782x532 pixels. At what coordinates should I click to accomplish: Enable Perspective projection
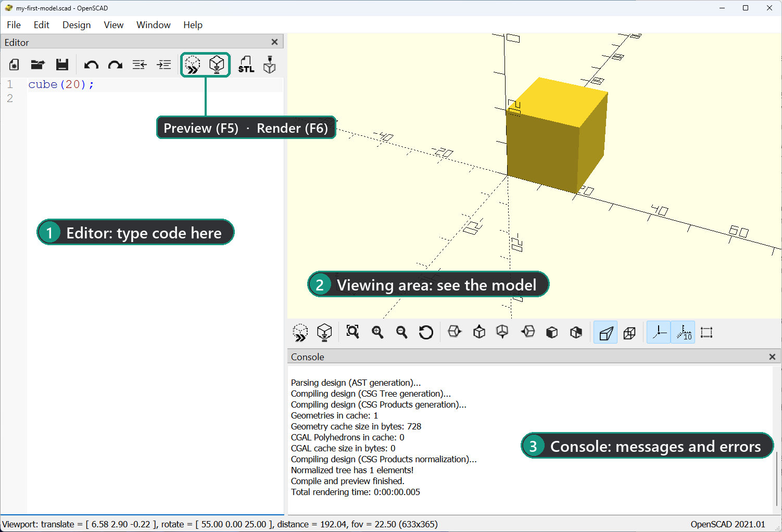tap(606, 333)
